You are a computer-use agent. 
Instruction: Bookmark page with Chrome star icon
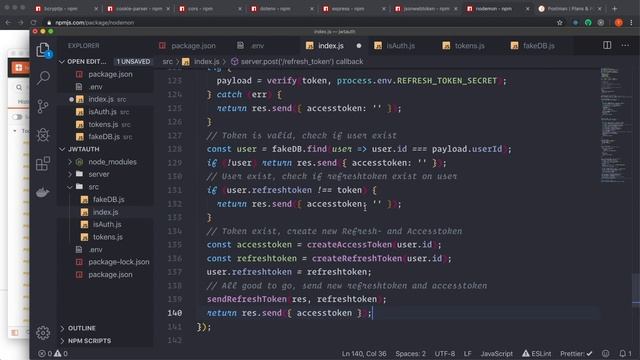click(x=560, y=23)
